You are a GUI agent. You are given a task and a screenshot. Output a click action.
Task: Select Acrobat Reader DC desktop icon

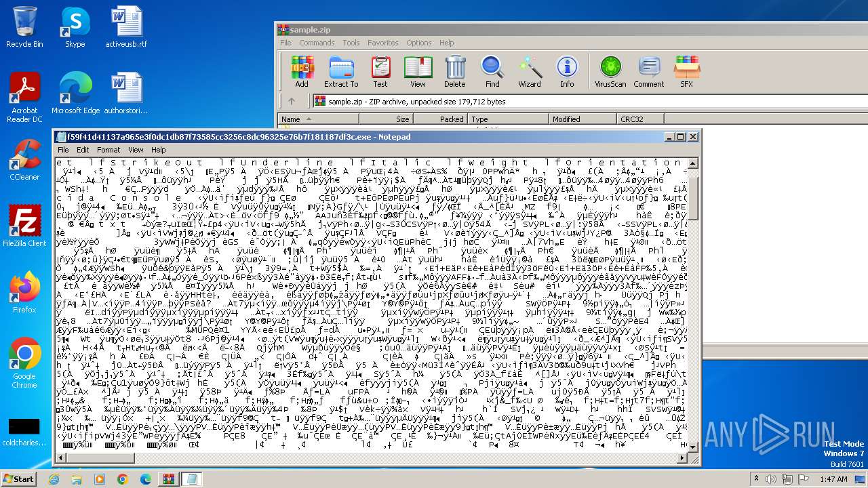[x=24, y=98]
